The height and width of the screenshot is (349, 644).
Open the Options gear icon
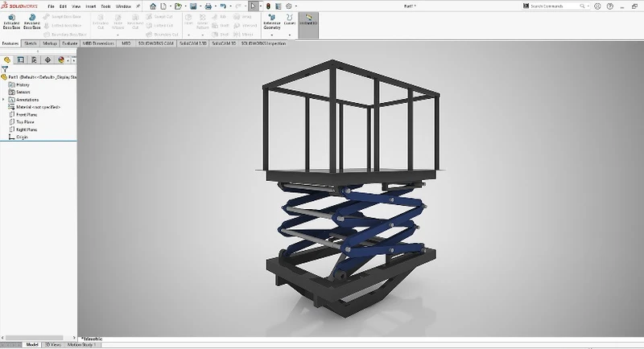tap(289, 6)
